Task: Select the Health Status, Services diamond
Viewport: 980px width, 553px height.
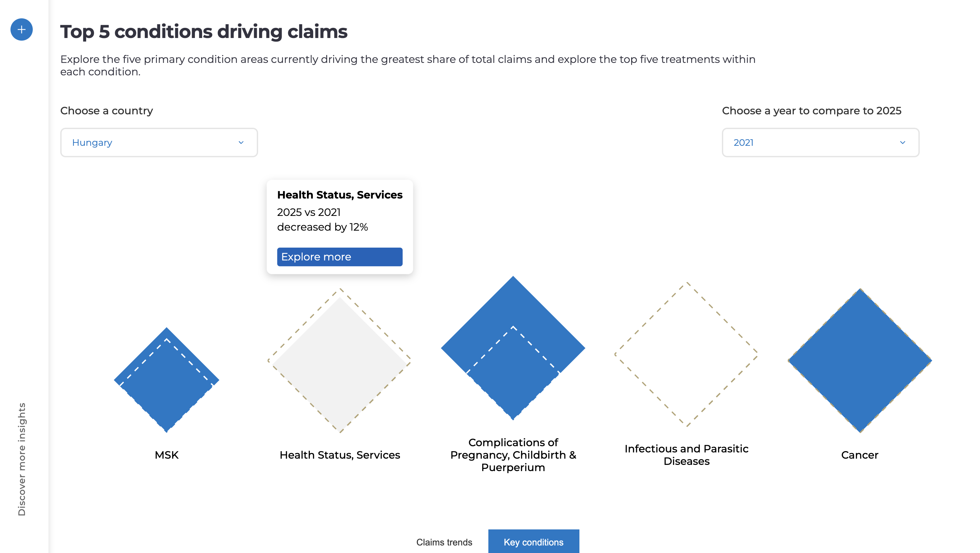Action: 340,361
